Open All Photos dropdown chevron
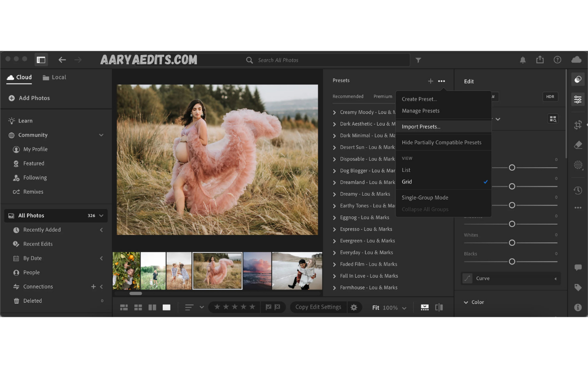The height and width of the screenshot is (368, 588). click(x=101, y=215)
